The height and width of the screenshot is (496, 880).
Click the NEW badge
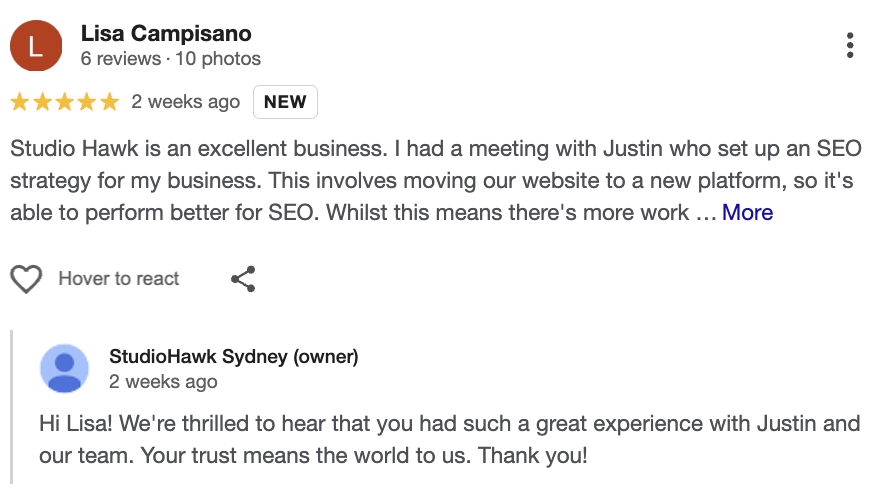(285, 102)
